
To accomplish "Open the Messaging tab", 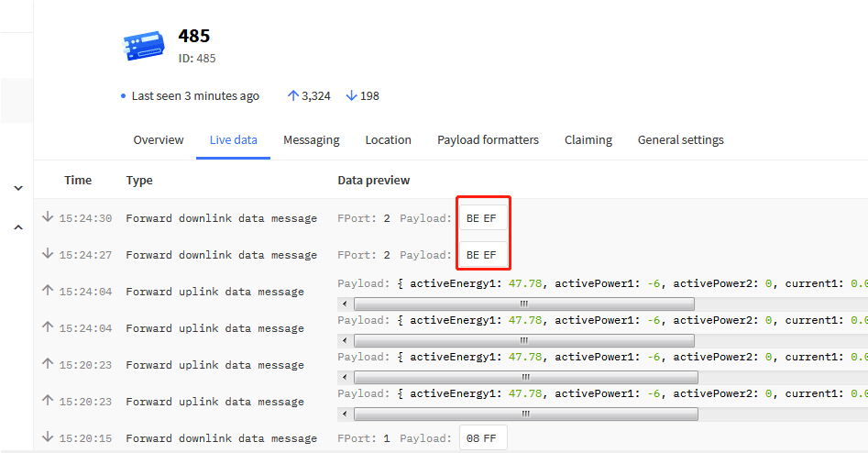I will tap(311, 140).
